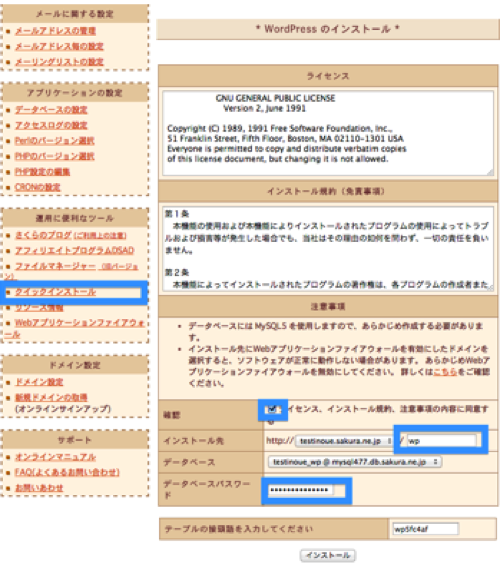Click the 'GNU GENERAL PUBLIC LICENSE' text
The width and height of the screenshot is (500, 571).
(275, 98)
